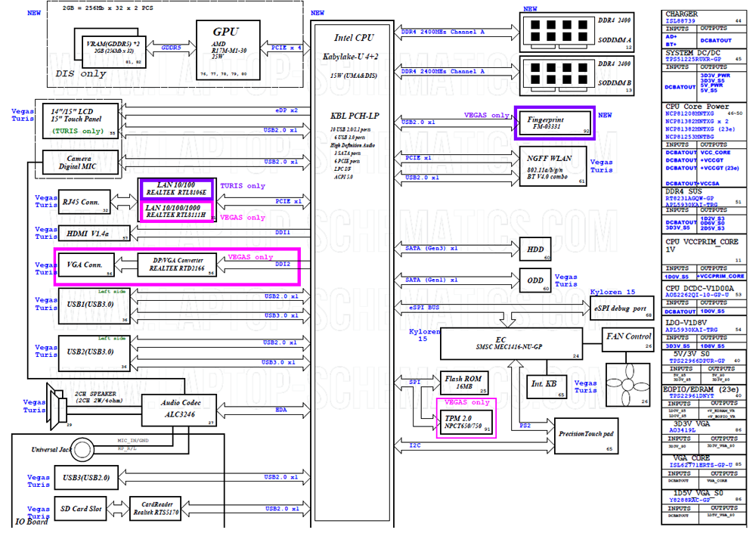Click the Fingerprint FM-03331 block
This screenshot has width=756, height=533.
pyautogui.click(x=555, y=123)
